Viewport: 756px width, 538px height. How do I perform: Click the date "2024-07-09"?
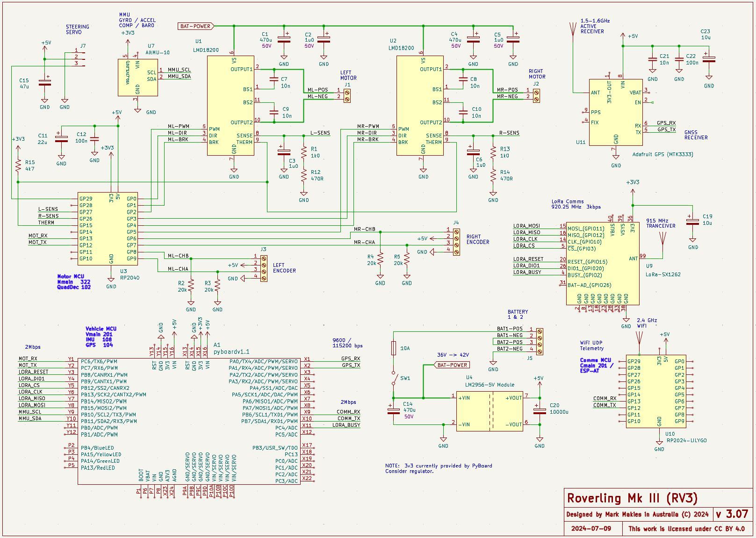pos(591,529)
